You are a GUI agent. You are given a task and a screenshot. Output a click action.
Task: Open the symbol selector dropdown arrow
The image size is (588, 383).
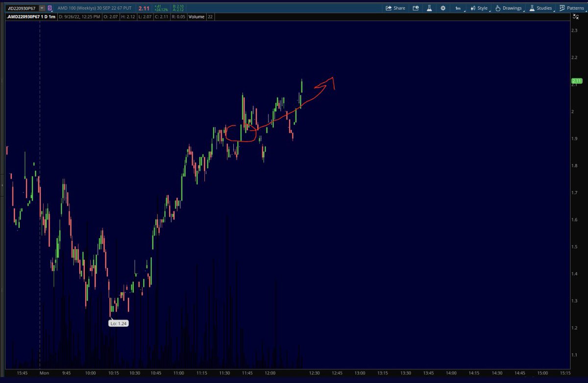(x=42, y=8)
